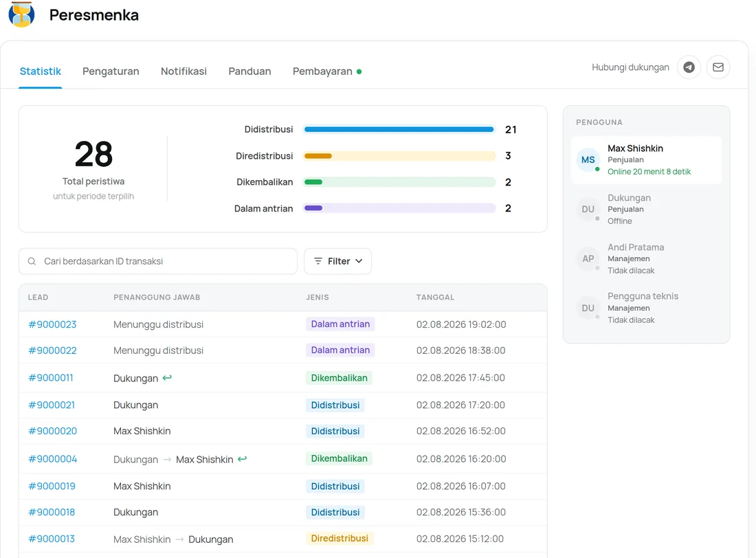Click date 02.08.2026 19:02:00

pyautogui.click(x=461, y=324)
